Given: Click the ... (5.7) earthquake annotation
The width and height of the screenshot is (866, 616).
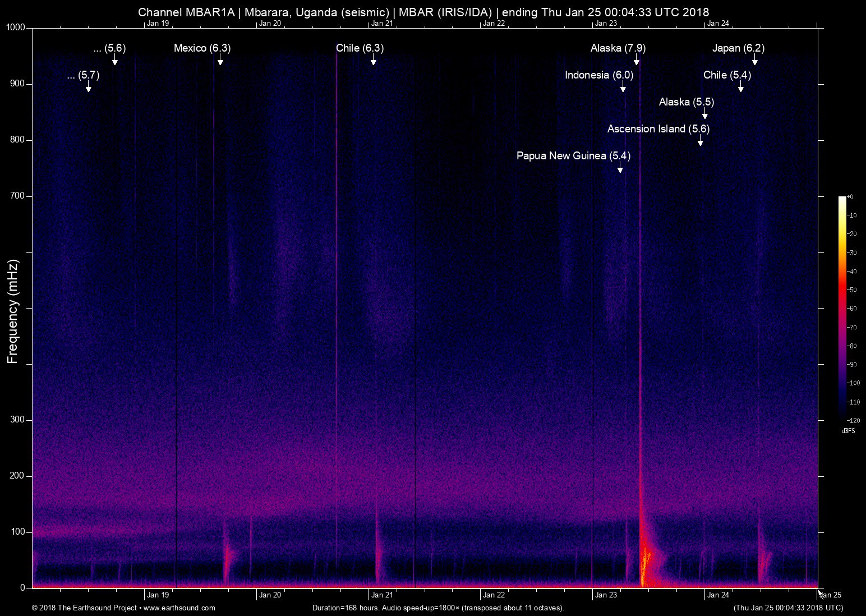Looking at the screenshot, I should pos(82,75).
